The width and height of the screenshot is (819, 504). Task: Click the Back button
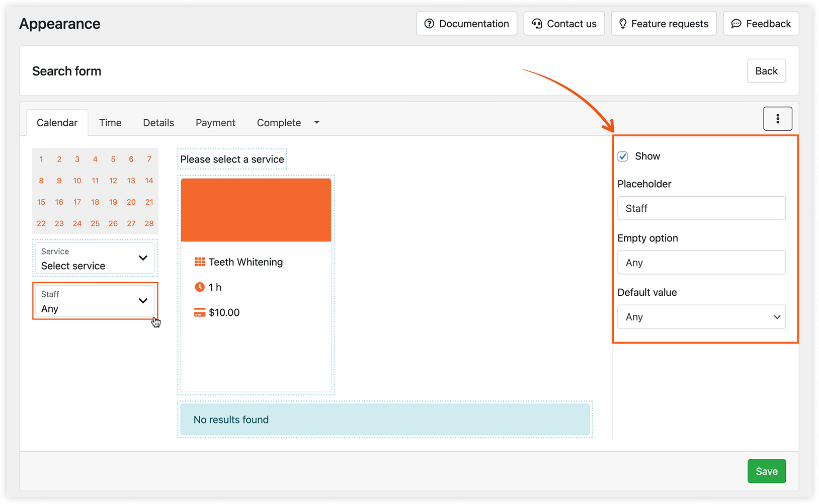click(x=766, y=70)
